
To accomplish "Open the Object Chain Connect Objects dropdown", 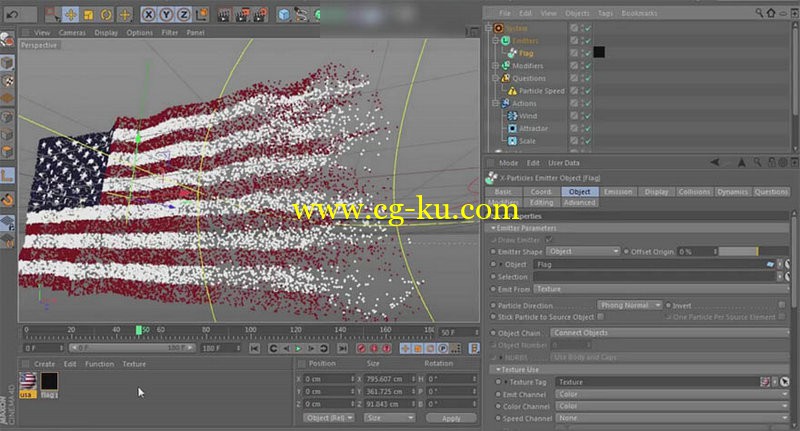I will [669, 333].
